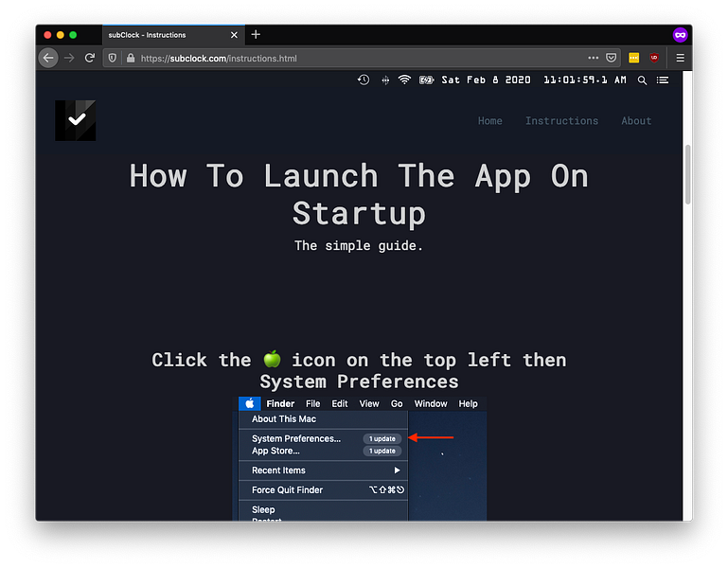View site security lock info

click(131, 58)
